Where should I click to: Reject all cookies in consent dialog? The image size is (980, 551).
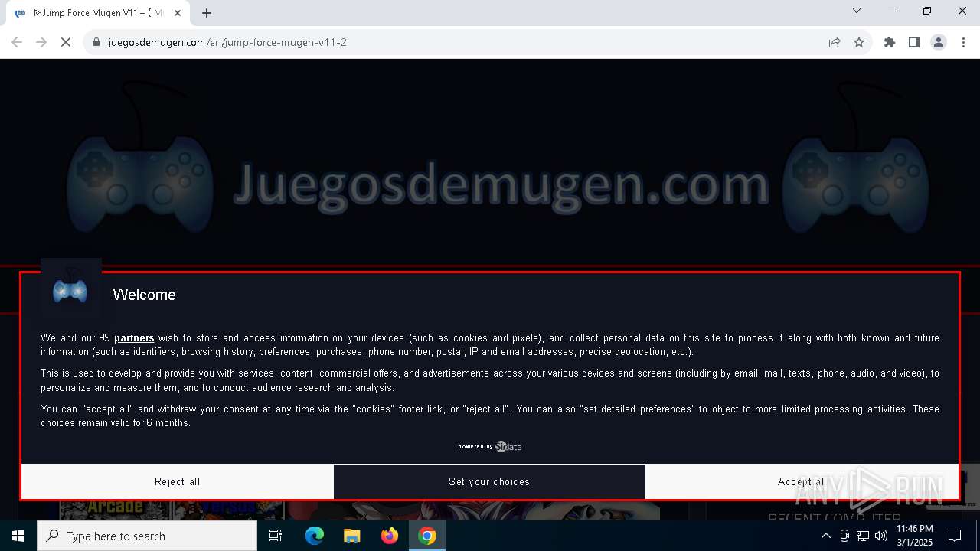pyautogui.click(x=178, y=481)
